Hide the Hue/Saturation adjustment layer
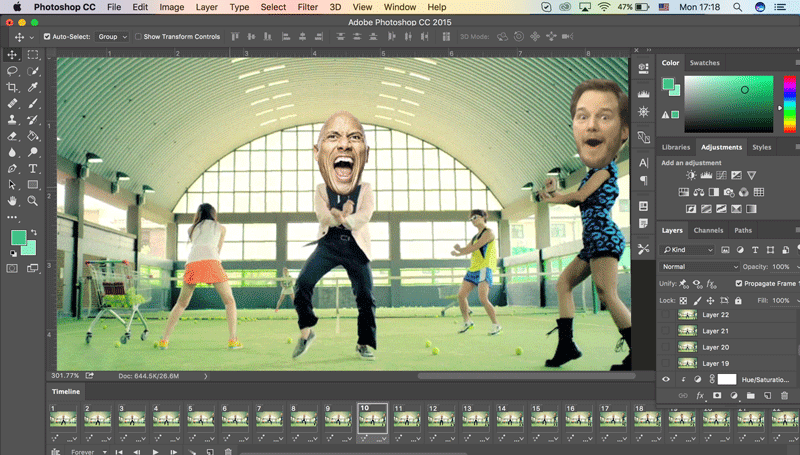Screen dimensions: 800x455 tap(666, 380)
